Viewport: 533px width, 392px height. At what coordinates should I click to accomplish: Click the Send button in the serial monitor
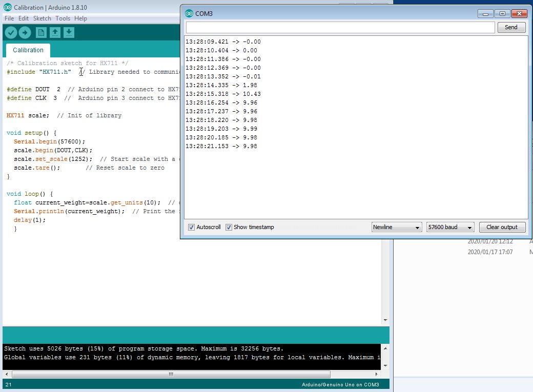(x=511, y=27)
